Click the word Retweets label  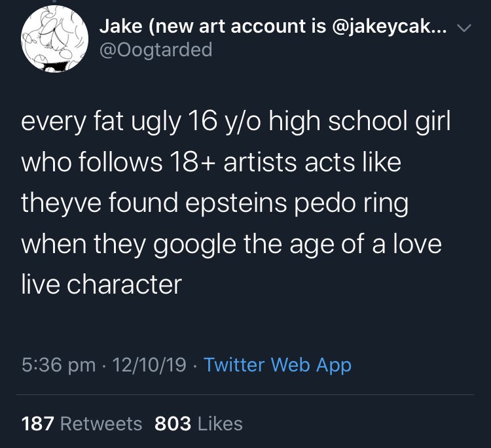(101, 423)
